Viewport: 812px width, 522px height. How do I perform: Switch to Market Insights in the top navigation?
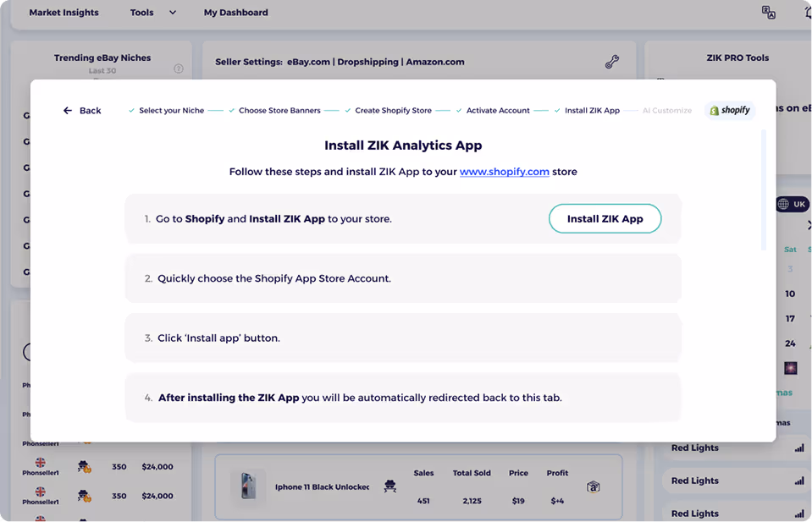point(64,13)
